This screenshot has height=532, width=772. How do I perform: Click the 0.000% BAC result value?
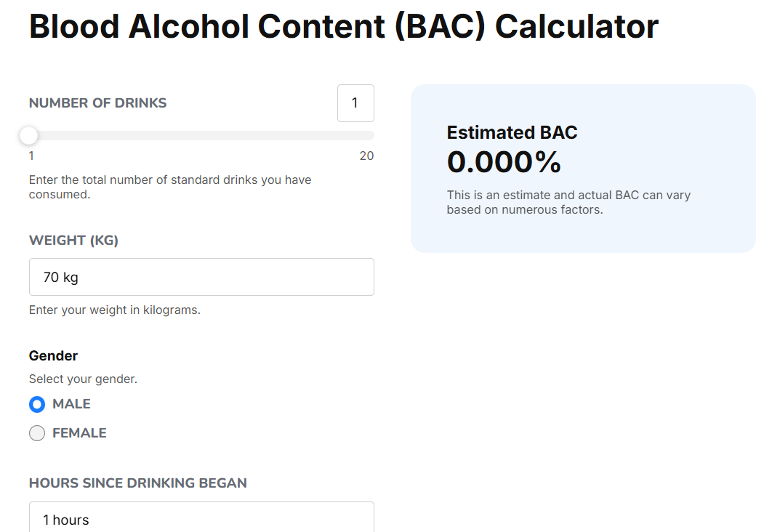click(x=504, y=162)
